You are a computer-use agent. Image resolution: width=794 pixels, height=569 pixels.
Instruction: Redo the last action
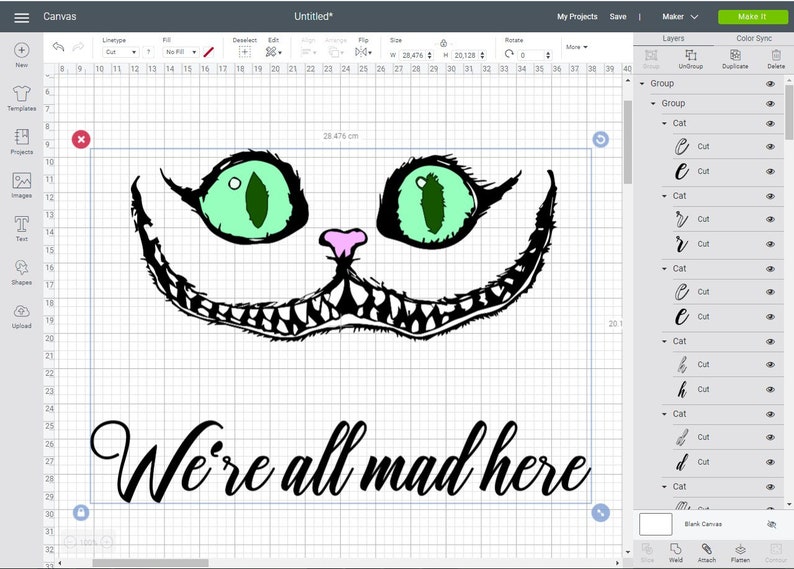tap(78, 47)
